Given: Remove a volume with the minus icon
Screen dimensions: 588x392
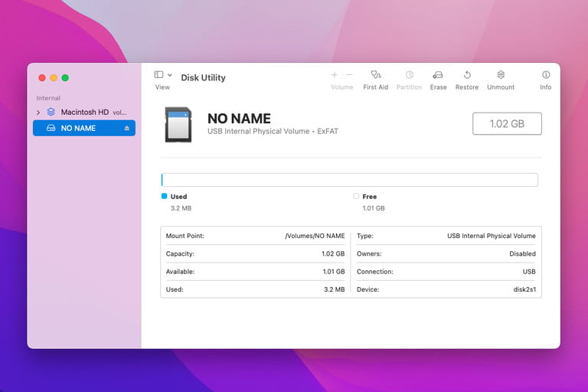Looking at the screenshot, I should click(x=350, y=75).
